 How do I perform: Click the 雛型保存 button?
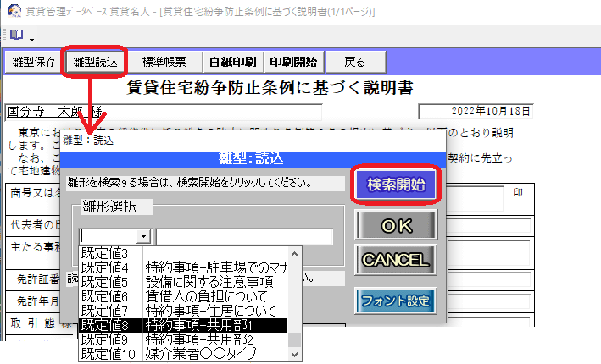pos(35,62)
